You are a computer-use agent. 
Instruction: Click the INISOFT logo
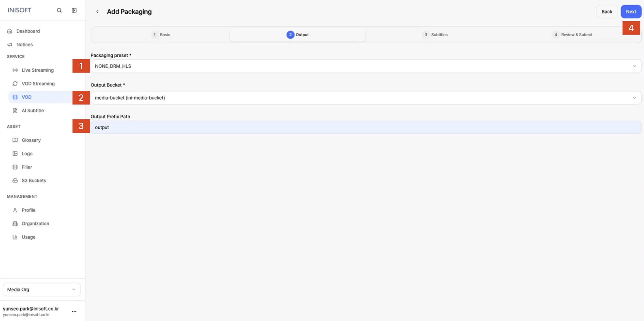pos(20,10)
